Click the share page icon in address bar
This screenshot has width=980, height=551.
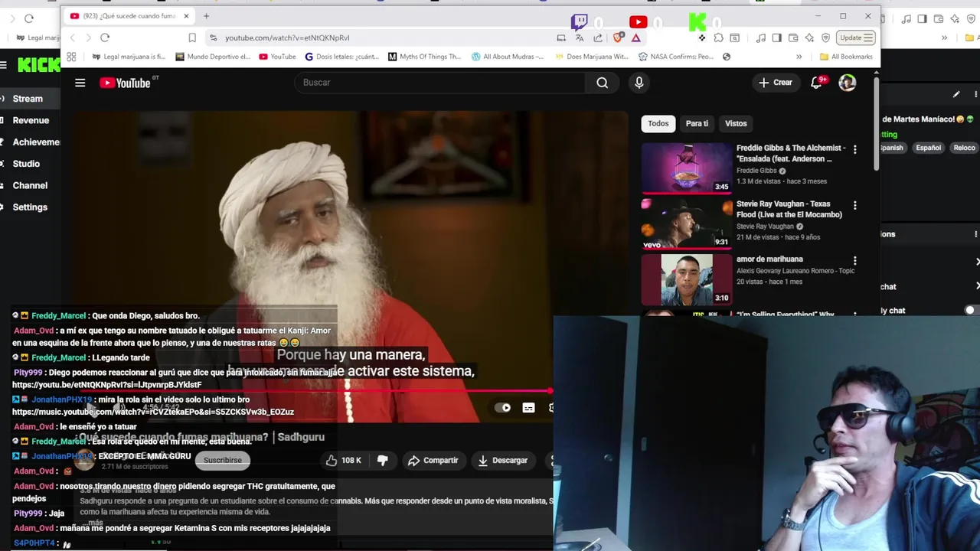click(598, 37)
